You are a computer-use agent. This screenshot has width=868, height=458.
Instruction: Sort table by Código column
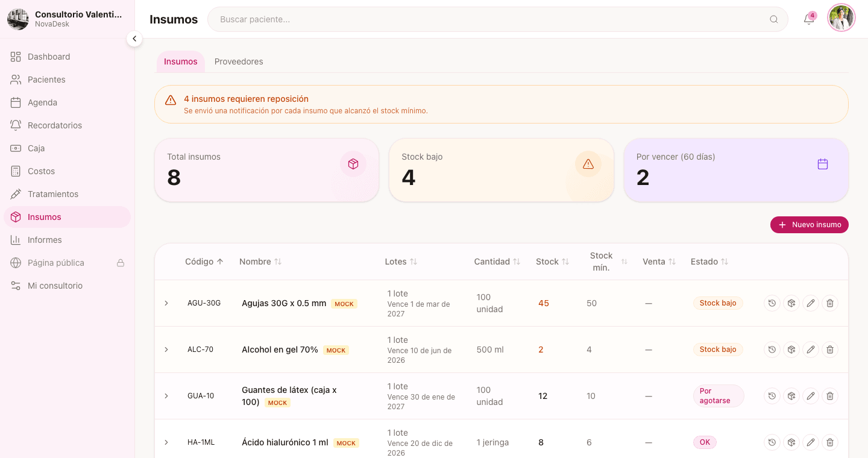click(204, 262)
